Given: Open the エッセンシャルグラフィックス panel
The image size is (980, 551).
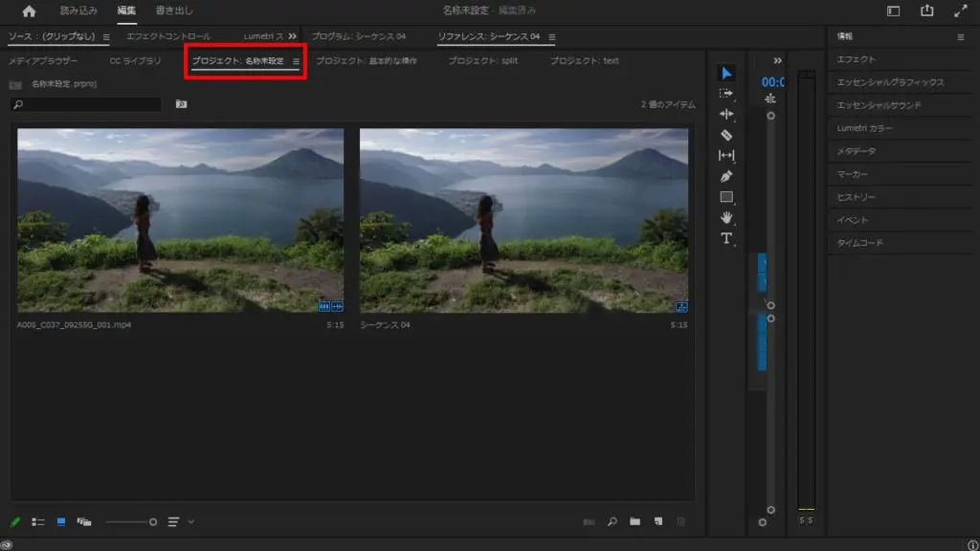Looking at the screenshot, I should coord(890,82).
